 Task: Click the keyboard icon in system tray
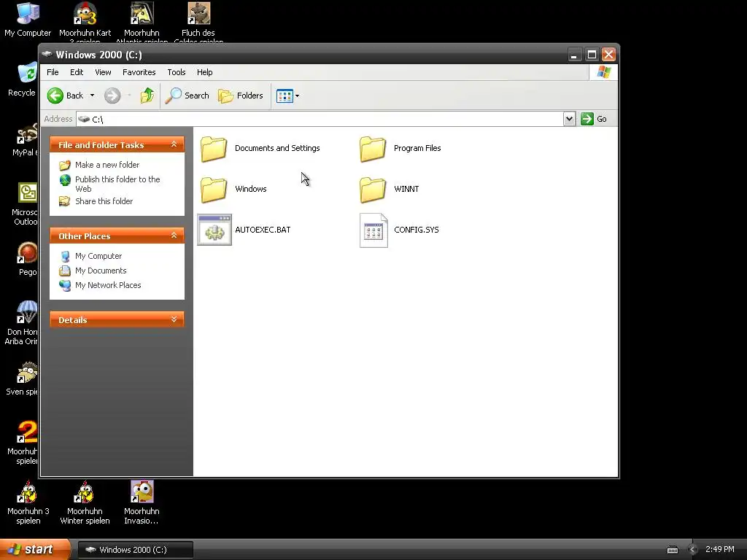672,550
